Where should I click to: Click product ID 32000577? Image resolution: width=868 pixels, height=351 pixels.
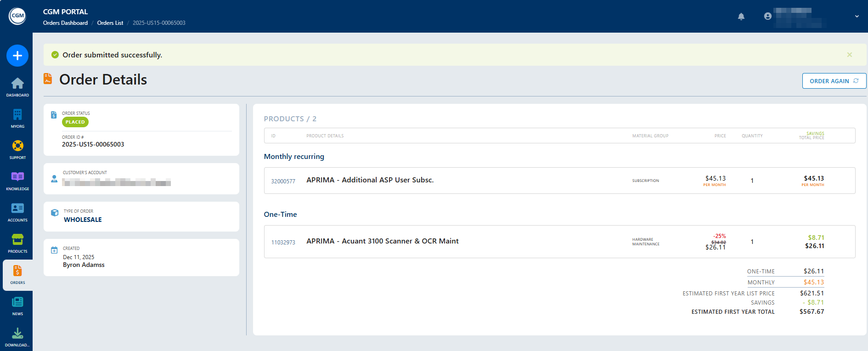tap(283, 181)
